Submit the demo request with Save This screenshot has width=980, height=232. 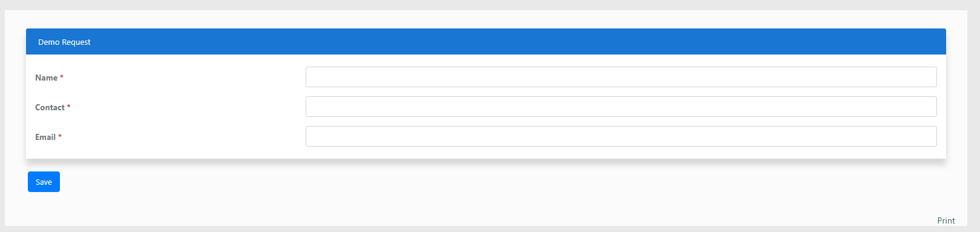pos(44,182)
